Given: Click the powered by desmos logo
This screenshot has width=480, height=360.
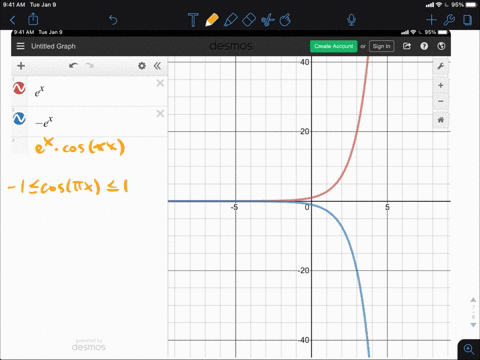Looking at the screenshot, I should click(x=89, y=345).
